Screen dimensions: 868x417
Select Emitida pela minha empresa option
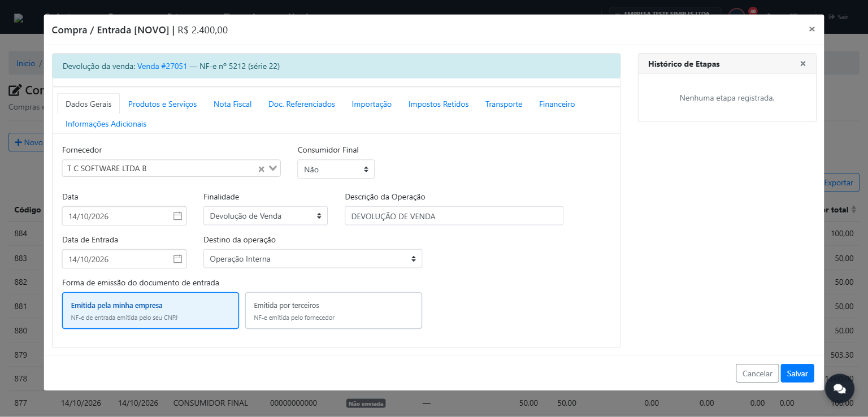click(x=150, y=310)
